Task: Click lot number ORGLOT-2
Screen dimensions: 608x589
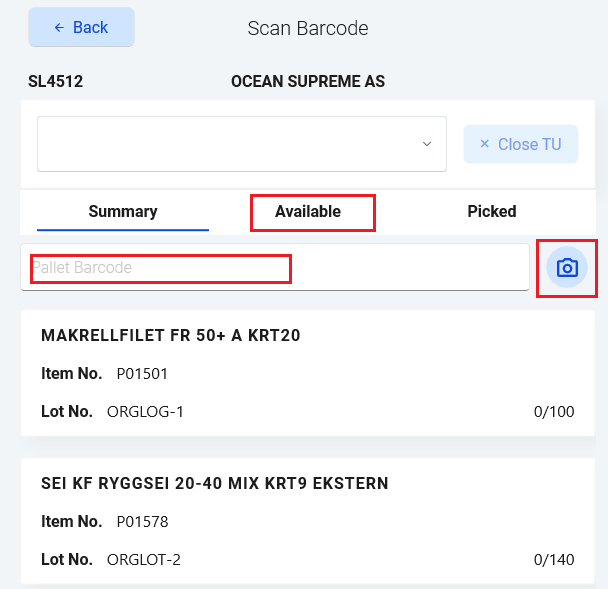Action: pos(144,560)
